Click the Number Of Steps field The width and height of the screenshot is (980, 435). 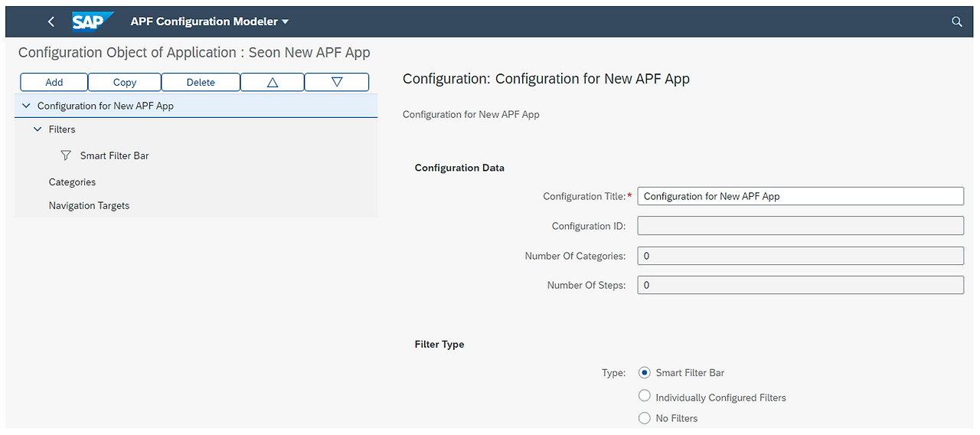800,285
